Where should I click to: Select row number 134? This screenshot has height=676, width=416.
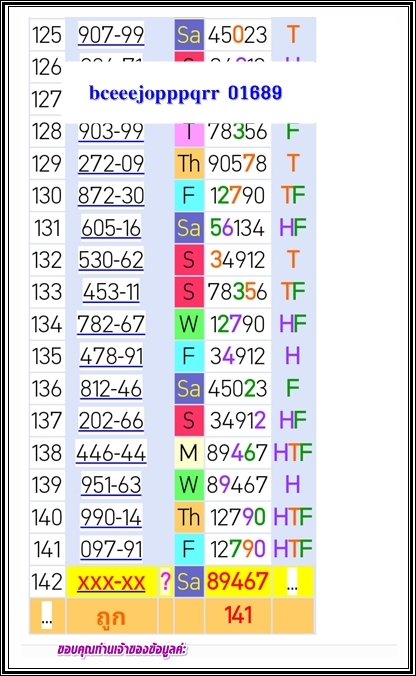click(x=47, y=324)
